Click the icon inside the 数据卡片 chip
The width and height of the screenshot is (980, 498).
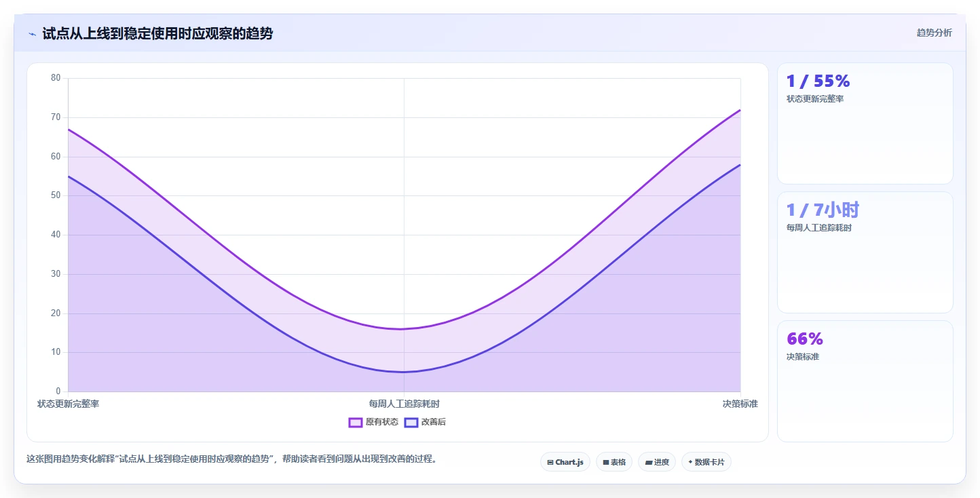coord(690,462)
